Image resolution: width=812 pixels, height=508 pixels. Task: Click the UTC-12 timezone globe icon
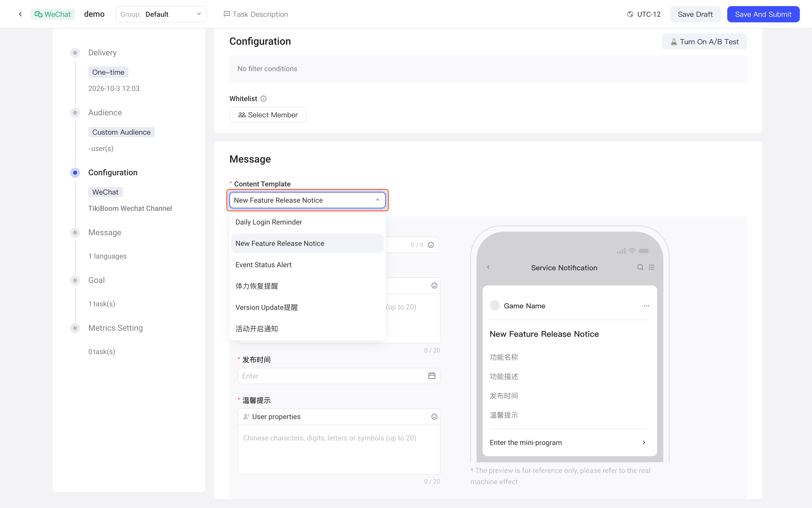[630, 14]
